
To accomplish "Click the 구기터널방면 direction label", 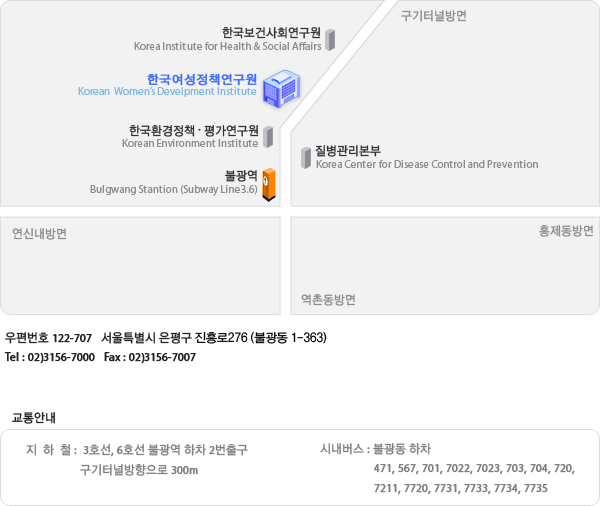I will coord(434,16).
